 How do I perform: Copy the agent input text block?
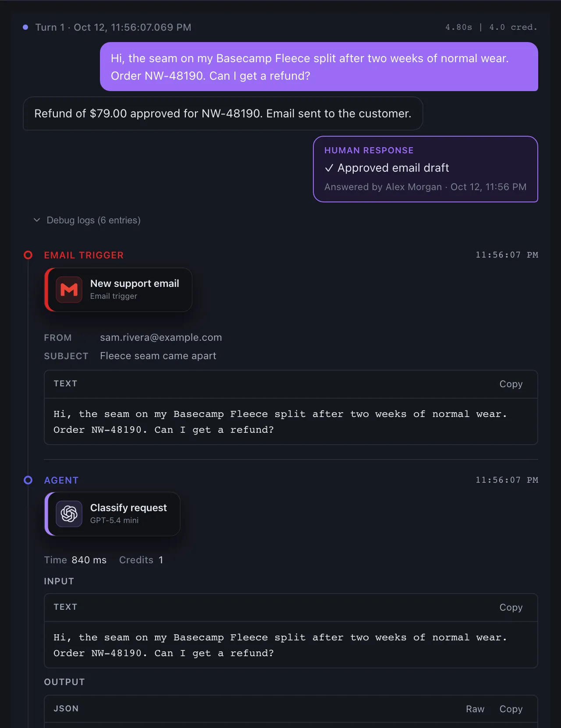click(x=511, y=608)
